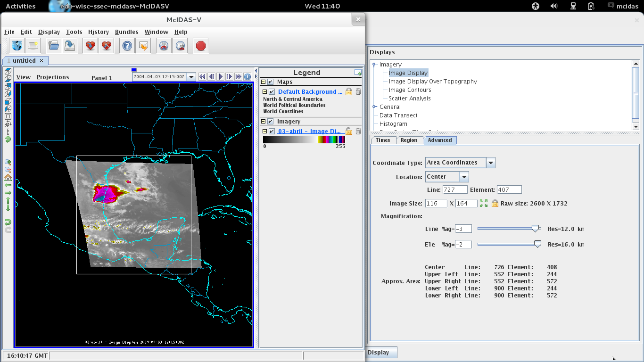Play the animation loop
Image resolution: width=644 pixels, height=362 pixels.
tap(220, 77)
